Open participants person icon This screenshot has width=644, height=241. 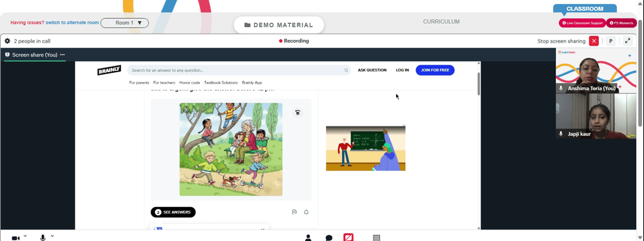tap(308, 238)
